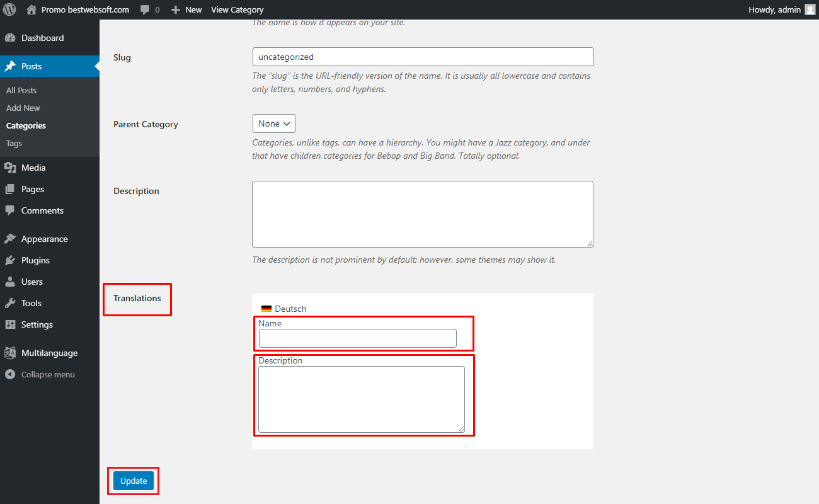Open Appearance menu item
The width and height of the screenshot is (819, 504).
click(x=50, y=239)
